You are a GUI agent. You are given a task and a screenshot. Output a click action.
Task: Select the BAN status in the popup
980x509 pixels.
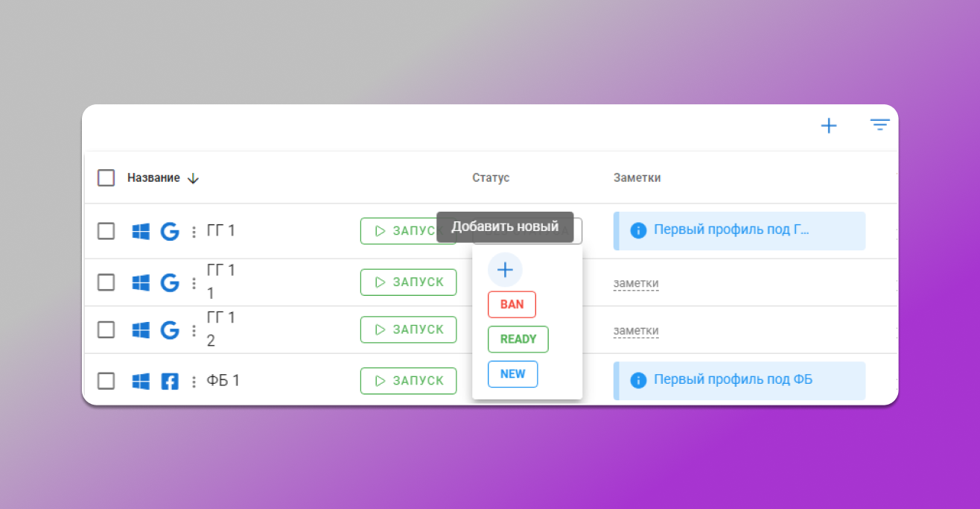click(x=512, y=304)
